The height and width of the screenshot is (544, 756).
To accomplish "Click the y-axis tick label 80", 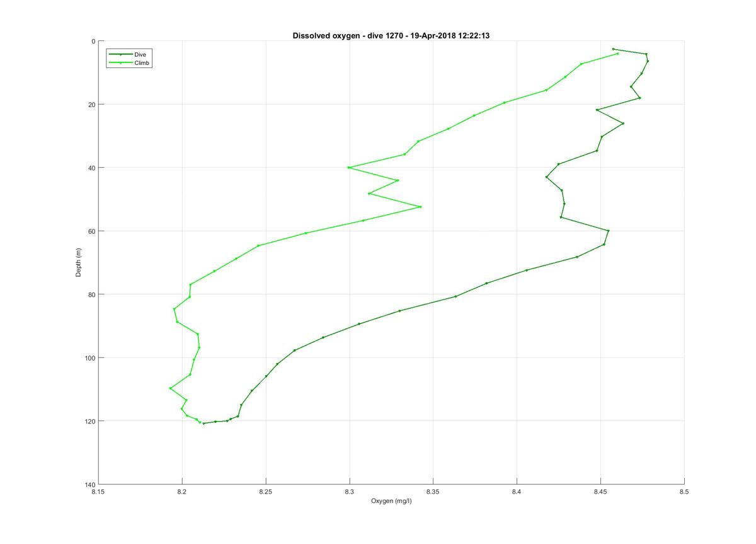I will (x=92, y=294).
